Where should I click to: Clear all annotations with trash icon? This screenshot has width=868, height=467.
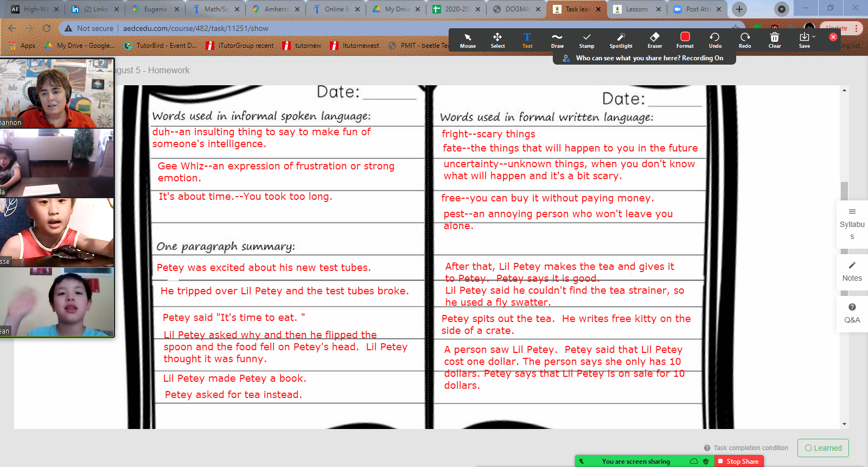(x=775, y=40)
